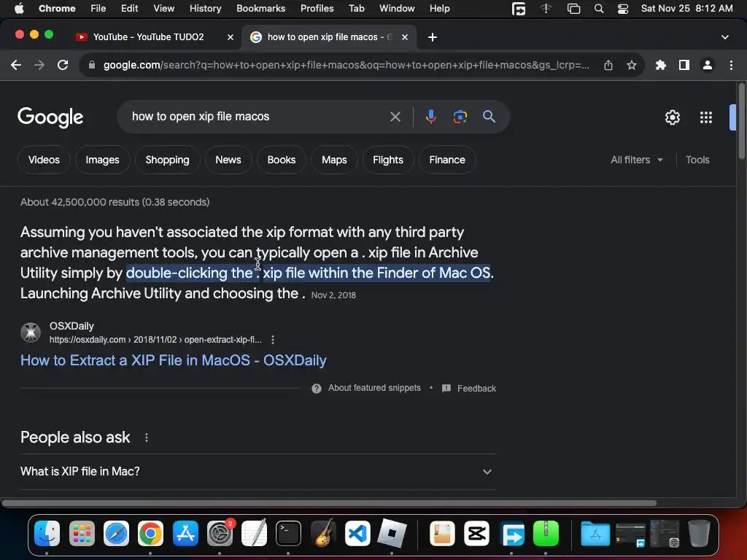This screenshot has width=747, height=560.
Task: Open the Chrome profile avatar
Action: tap(708, 65)
